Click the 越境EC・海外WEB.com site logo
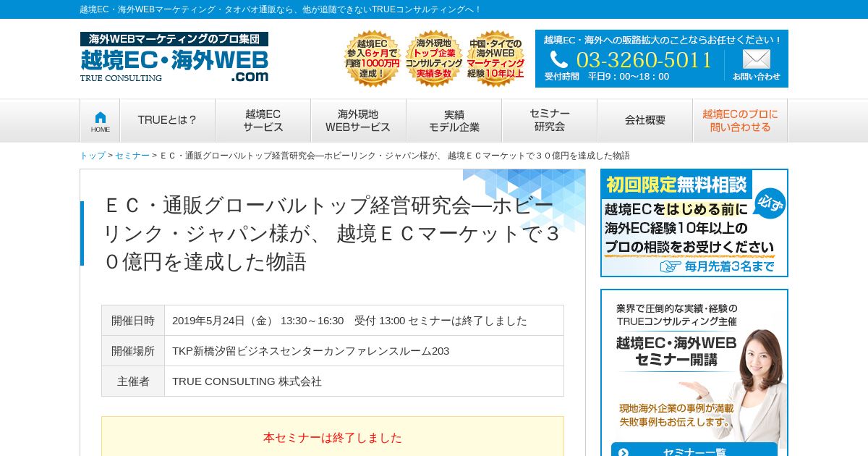The height and width of the screenshot is (456, 868). (174, 57)
